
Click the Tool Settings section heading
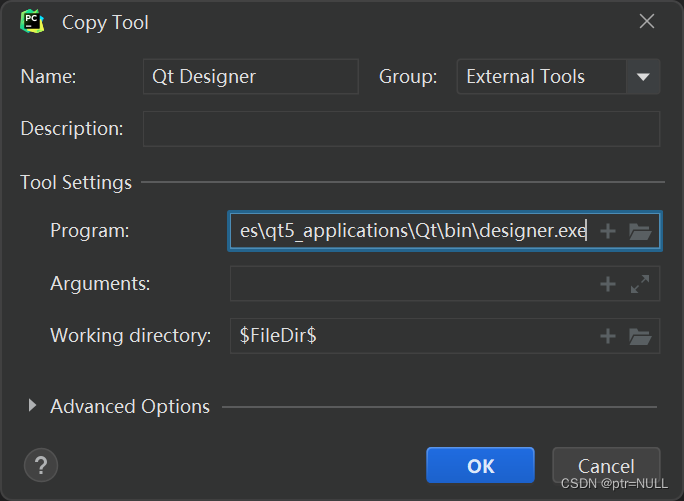(x=76, y=182)
